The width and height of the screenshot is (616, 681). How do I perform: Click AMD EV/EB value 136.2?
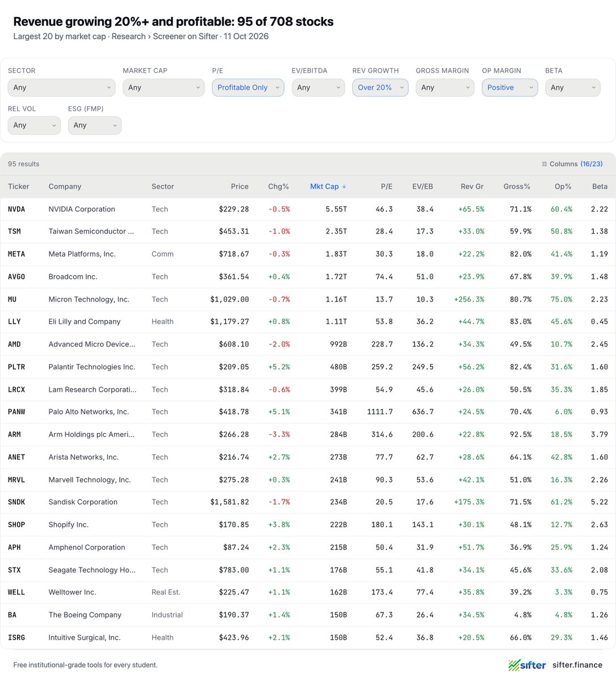pos(422,344)
